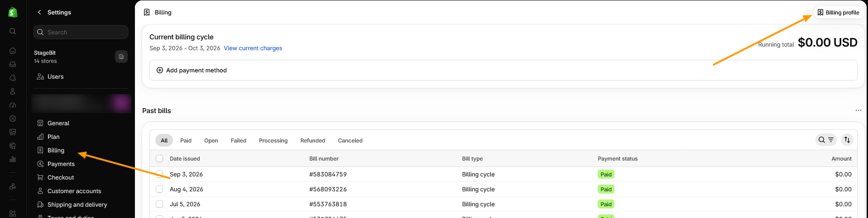Viewport: 868px width, 218px height.
Task: Click Paid badge on Aug 4 bill
Action: click(x=606, y=189)
